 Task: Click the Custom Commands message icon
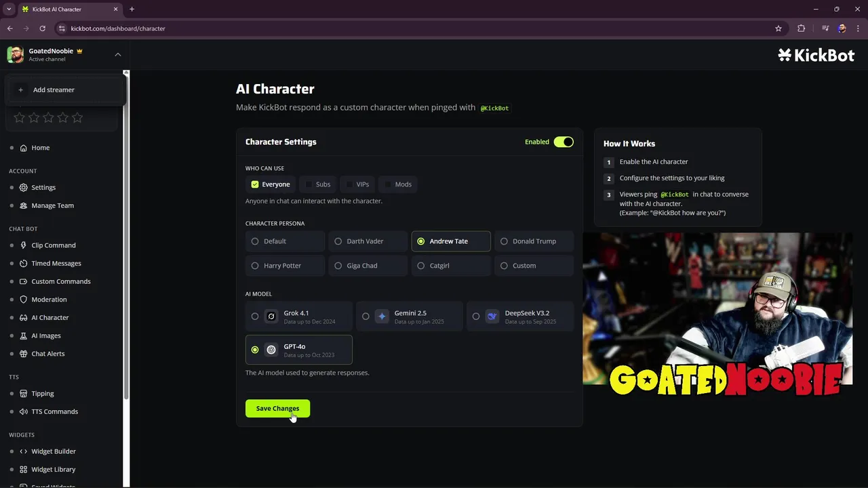24,281
